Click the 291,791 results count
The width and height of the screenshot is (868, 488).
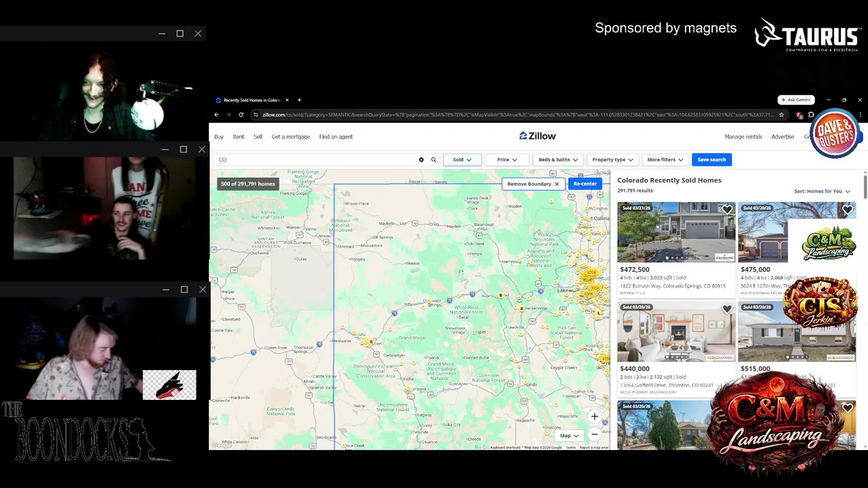[635, 190]
